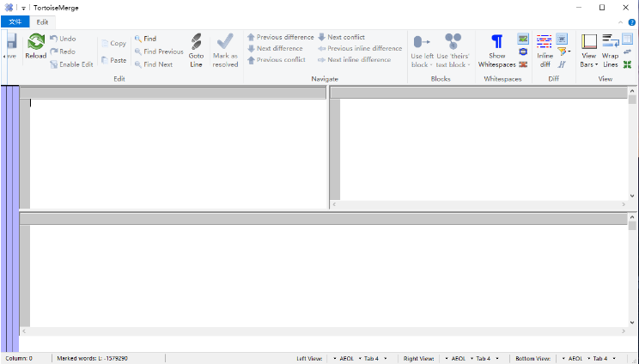
Task: Go to Next conflict
Action: (341, 37)
